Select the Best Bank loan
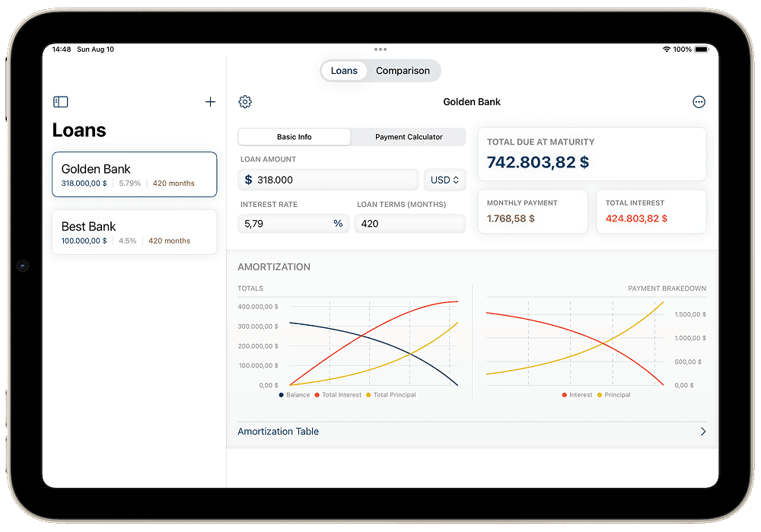 coord(134,232)
